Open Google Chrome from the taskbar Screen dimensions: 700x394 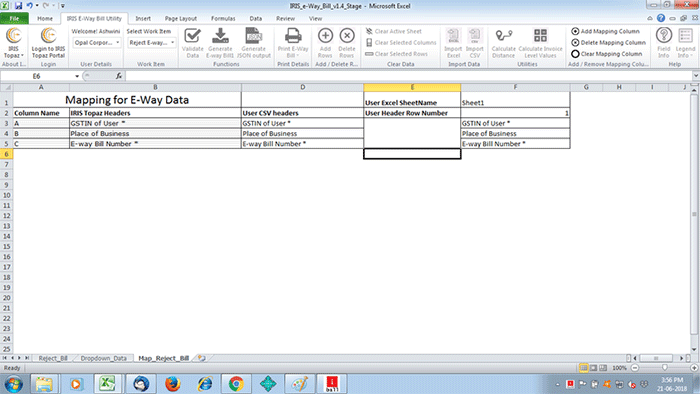pos(236,384)
